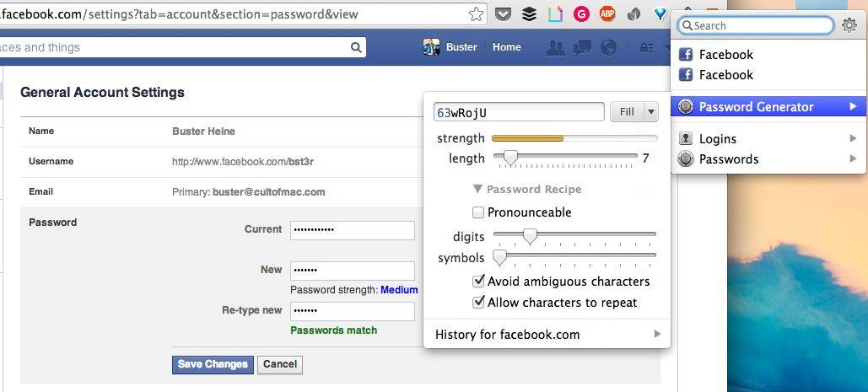Viewport: 868px width, 392px height.
Task: Uncheck Allow characters to repeat
Action: point(478,302)
